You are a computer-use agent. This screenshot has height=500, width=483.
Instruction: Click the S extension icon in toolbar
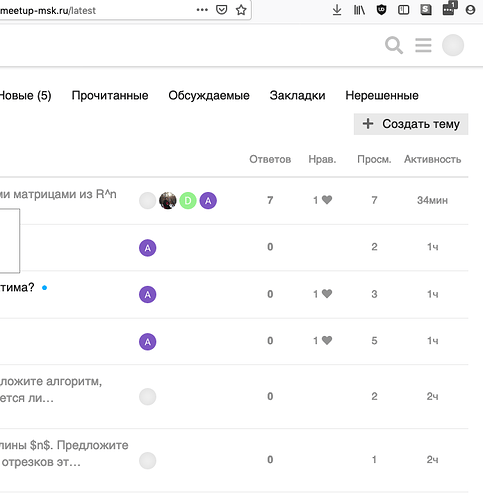426,10
